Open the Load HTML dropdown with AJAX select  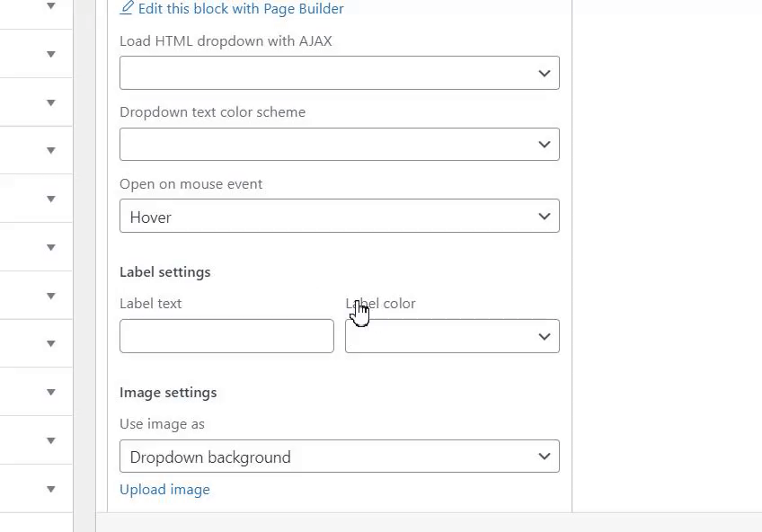(339, 74)
